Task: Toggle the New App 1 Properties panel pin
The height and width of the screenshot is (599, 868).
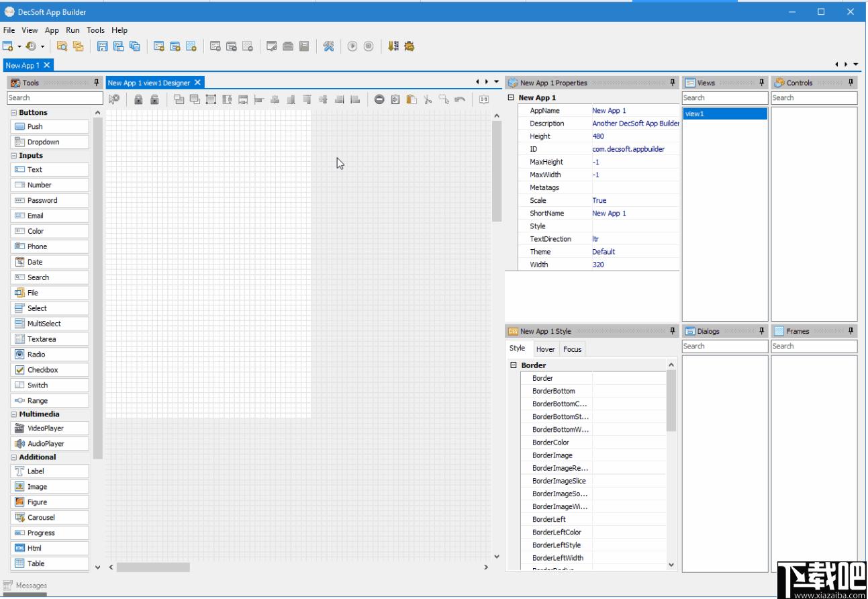Action: point(673,83)
